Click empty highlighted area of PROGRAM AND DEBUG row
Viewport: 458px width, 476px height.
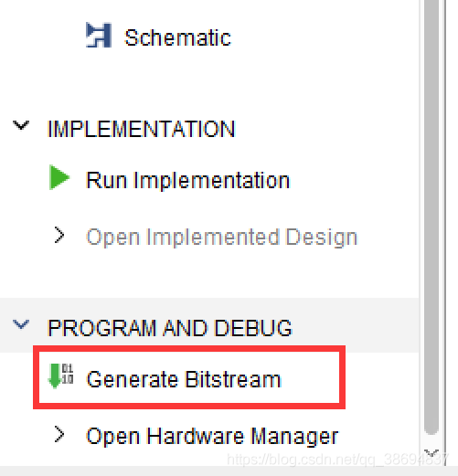click(355, 325)
